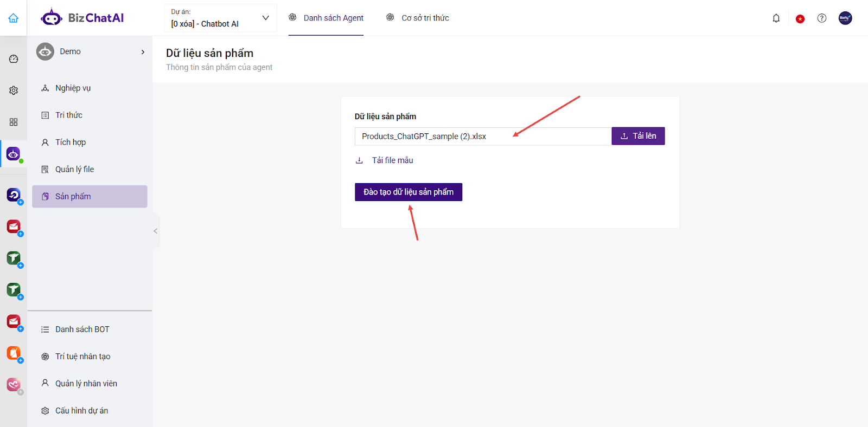The width and height of the screenshot is (868, 427).
Task: Open the BizChatAI logo
Action: pos(82,18)
